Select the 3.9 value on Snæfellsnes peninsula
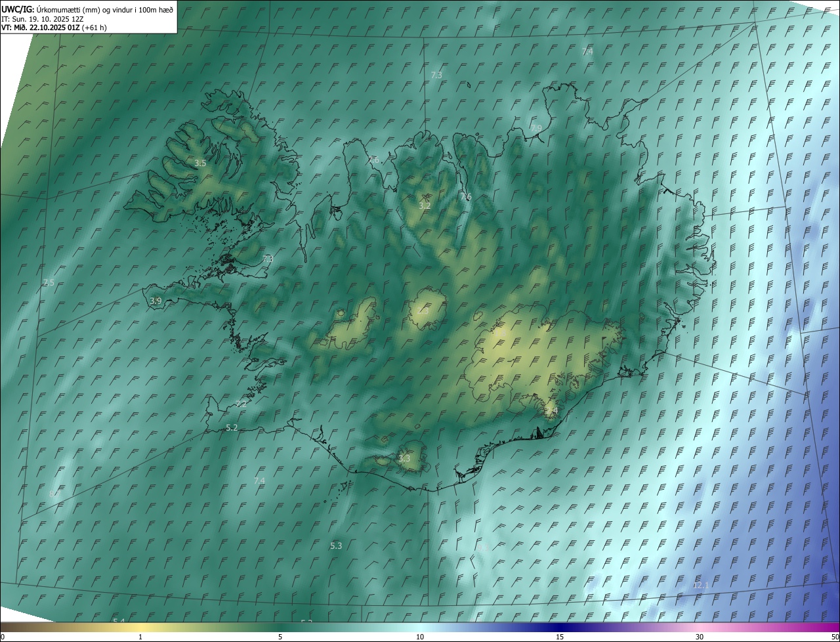The image size is (840, 642). 156,301
